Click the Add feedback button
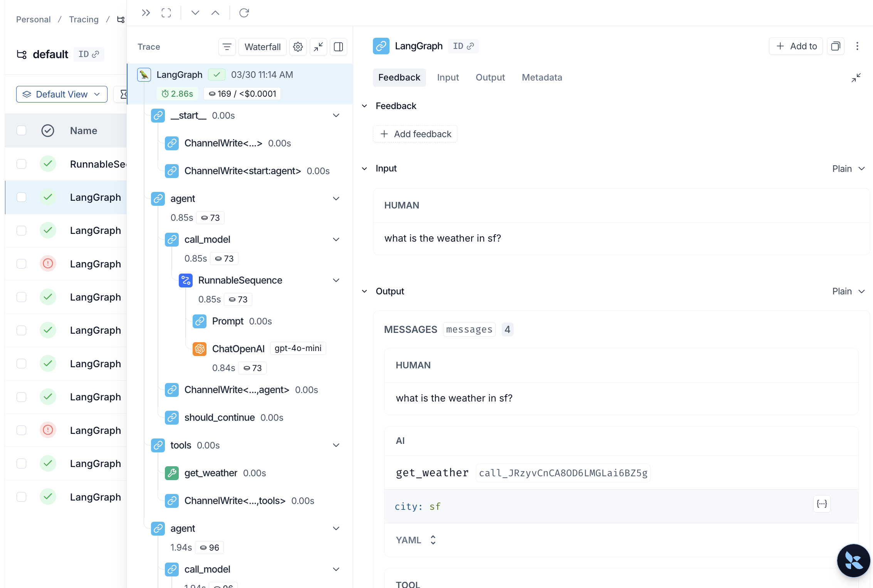This screenshot has height=588, width=873. 415,134
